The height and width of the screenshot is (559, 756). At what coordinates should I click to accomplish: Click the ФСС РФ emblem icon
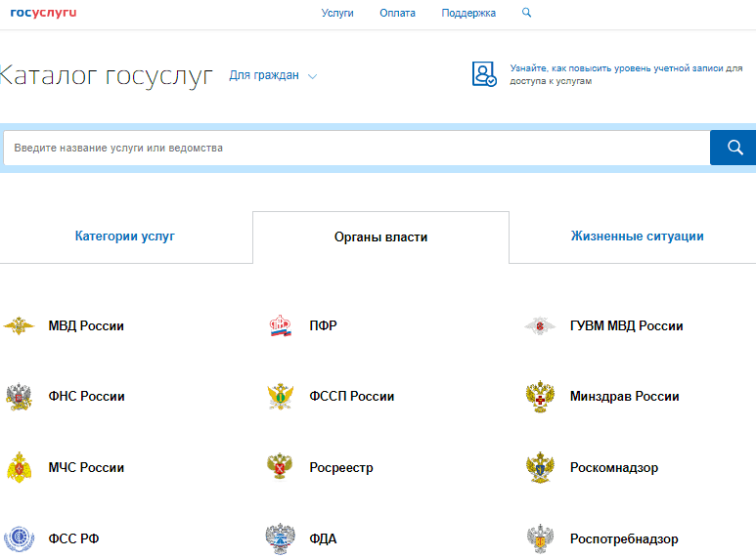pyautogui.click(x=19, y=538)
